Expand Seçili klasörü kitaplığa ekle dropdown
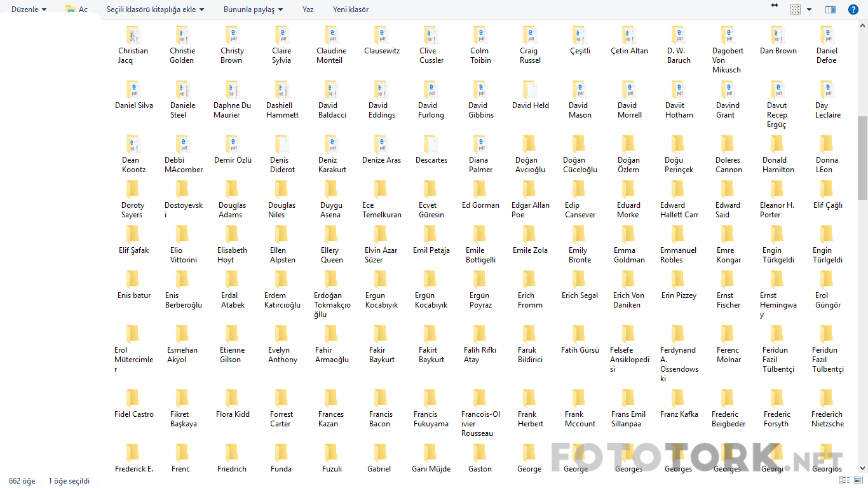 156,10
